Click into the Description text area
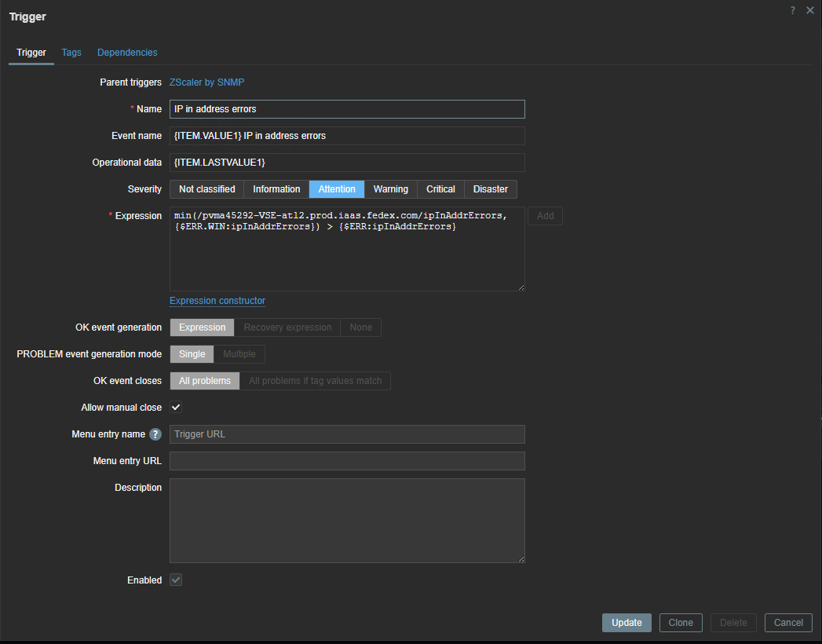The height and width of the screenshot is (644, 822). click(347, 520)
